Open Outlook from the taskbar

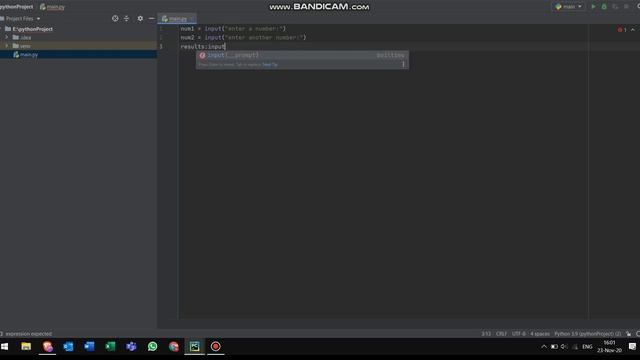[x=68, y=347]
